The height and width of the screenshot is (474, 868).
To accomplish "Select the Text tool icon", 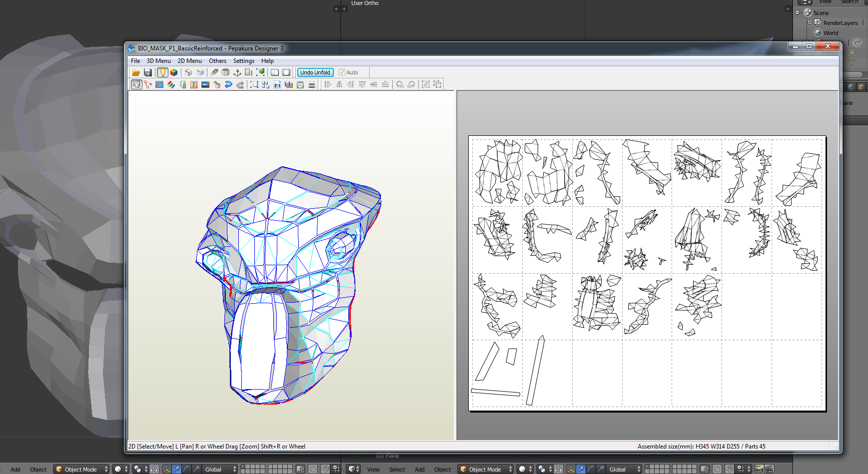I will pos(194,84).
